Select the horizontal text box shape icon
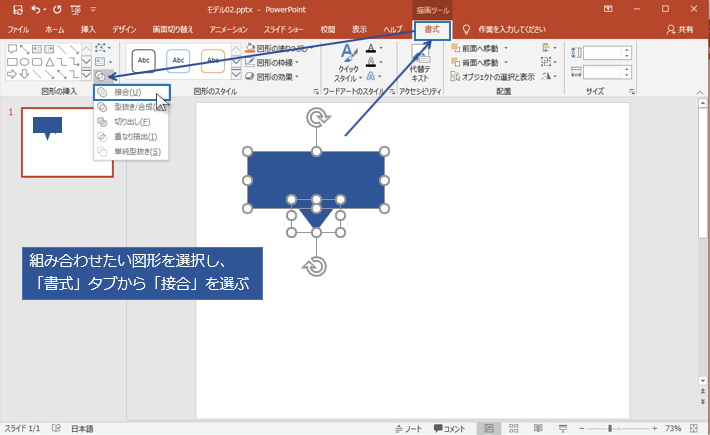Image resolution: width=710 pixels, height=435 pixels. [37, 49]
